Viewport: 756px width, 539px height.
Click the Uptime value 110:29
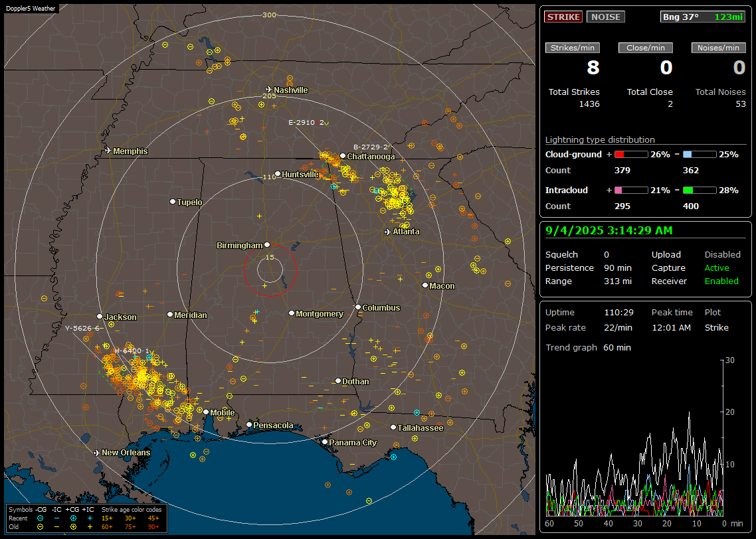[x=618, y=313]
